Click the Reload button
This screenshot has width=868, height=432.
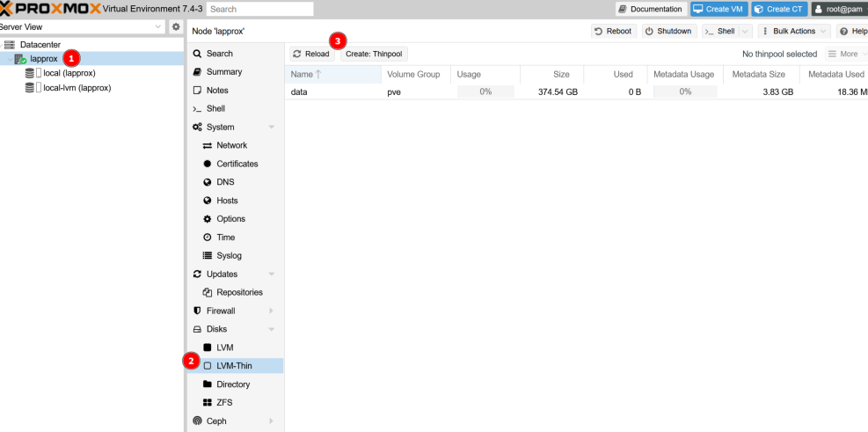click(311, 54)
